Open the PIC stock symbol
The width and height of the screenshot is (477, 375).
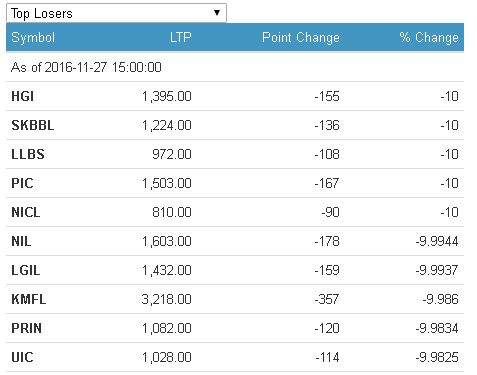click(x=22, y=183)
